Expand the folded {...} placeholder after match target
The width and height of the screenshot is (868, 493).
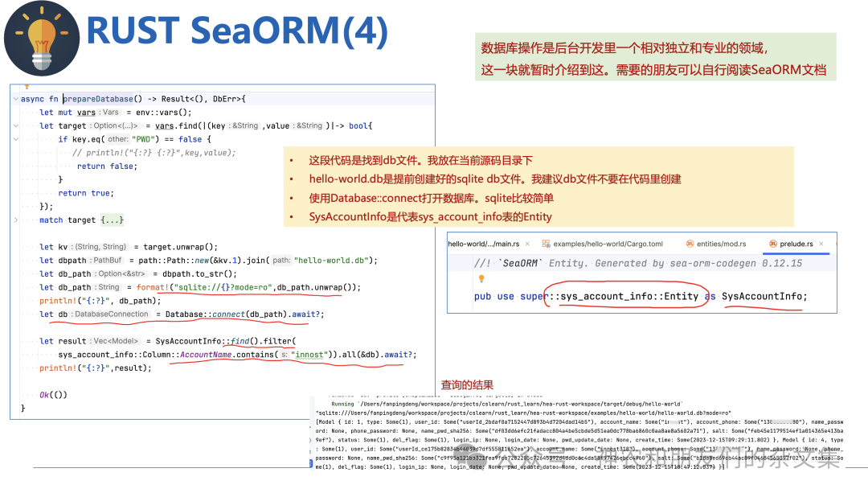point(112,220)
